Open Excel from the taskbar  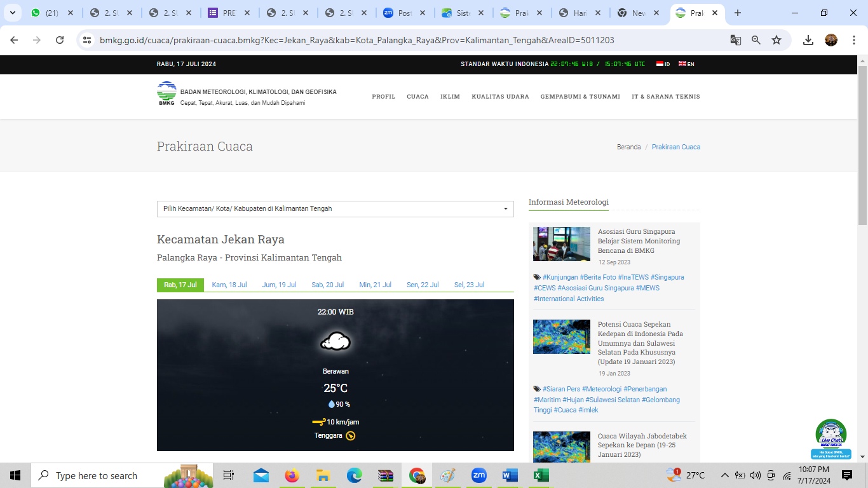click(541, 475)
